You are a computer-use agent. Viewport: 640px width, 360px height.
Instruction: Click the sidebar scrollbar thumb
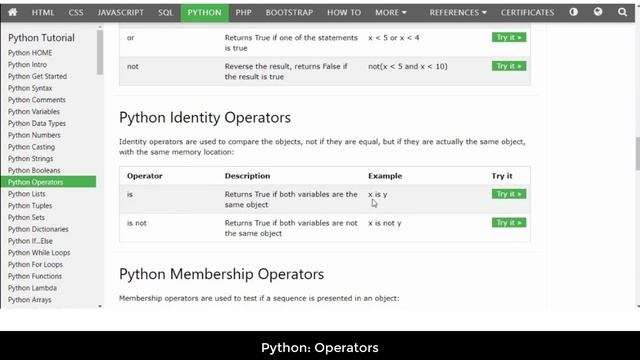pyautogui.click(x=100, y=52)
